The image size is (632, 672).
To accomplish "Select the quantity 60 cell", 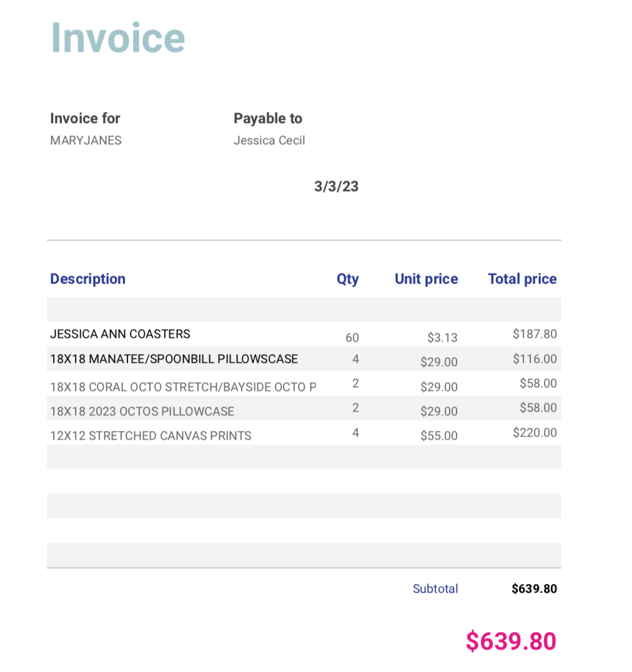I will click(x=352, y=338).
